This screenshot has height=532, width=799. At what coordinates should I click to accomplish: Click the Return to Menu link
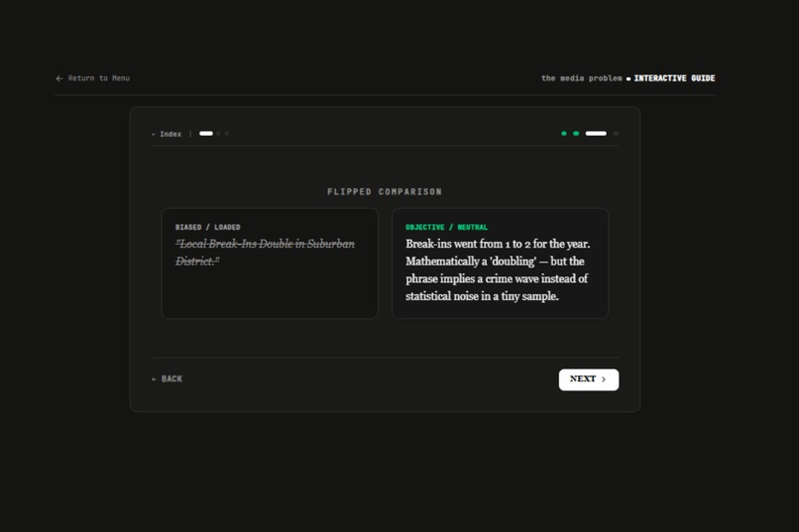(x=93, y=78)
